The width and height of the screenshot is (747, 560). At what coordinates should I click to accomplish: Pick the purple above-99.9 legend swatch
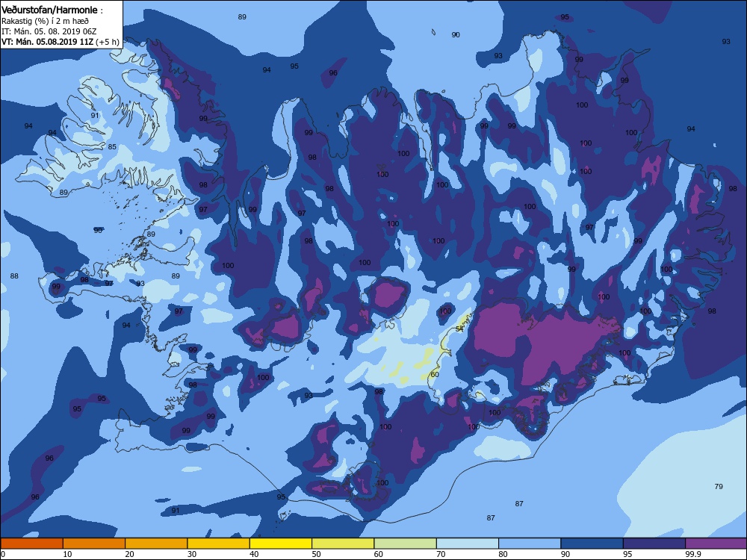click(x=716, y=544)
